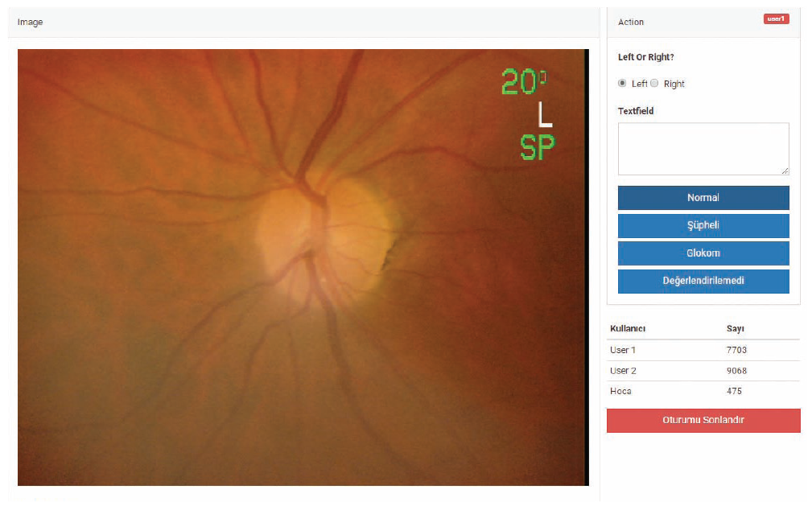Click the Kullanıcı column header
The height and width of the screenshot is (510, 812).
coord(628,328)
